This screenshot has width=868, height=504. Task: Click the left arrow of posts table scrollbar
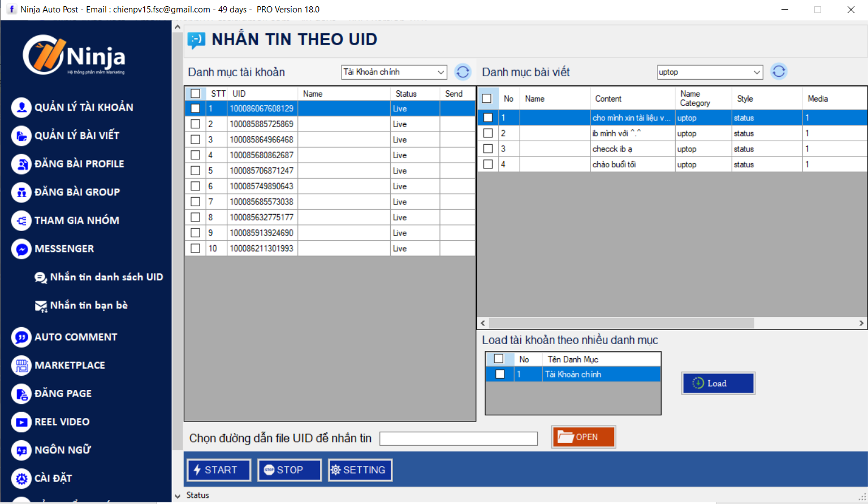[x=483, y=323]
